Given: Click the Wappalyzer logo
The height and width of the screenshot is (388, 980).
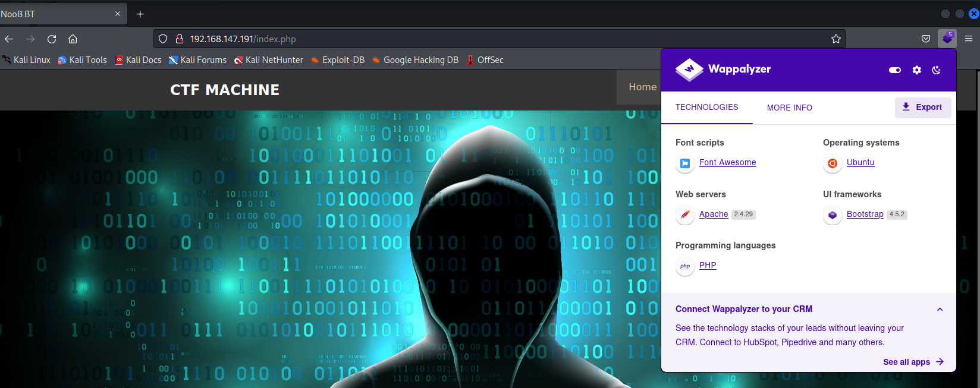Looking at the screenshot, I should pos(723,70).
